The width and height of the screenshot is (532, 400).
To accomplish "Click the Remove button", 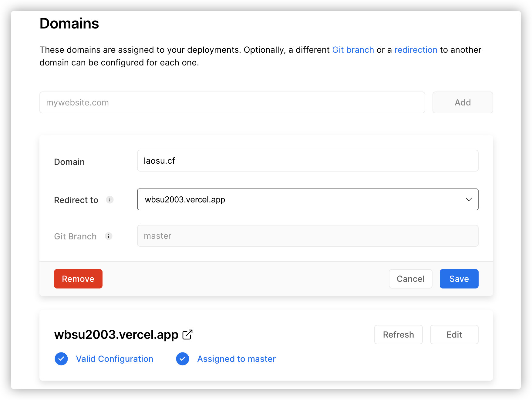I will click(78, 279).
